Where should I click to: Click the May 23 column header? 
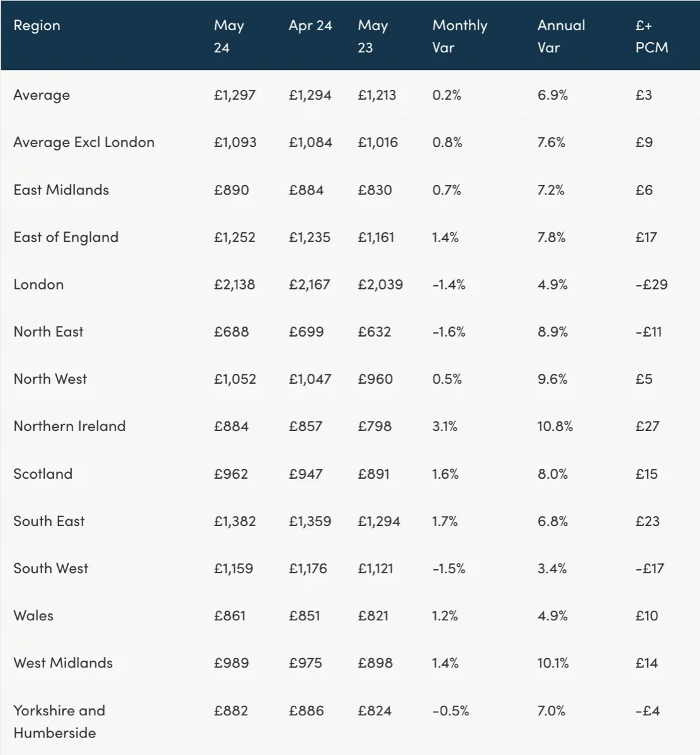coord(373,36)
